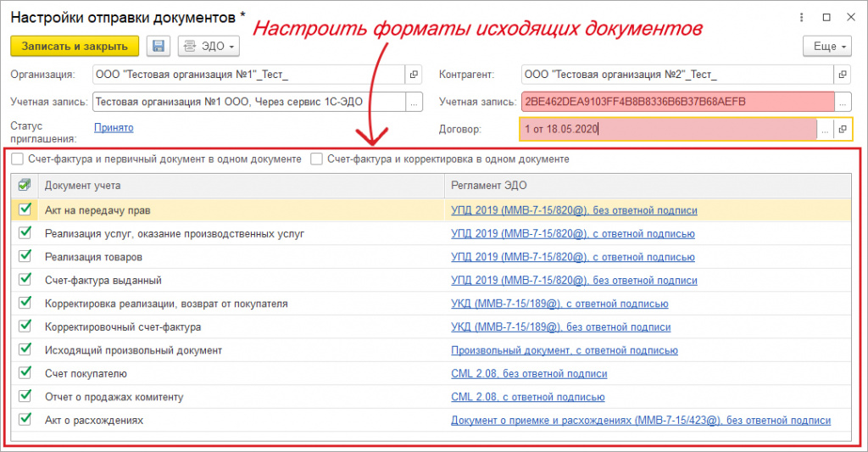Enable Счет-фактура и первичный документ checkbox
The width and height of the screenshot is (868, 452).
click(18, 159)
